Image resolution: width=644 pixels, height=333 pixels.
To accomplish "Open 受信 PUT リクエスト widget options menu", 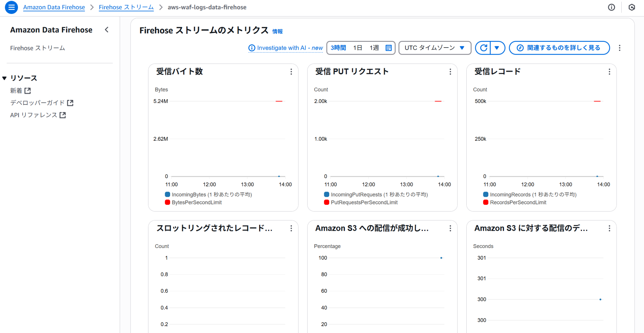I will coord(450,72).
